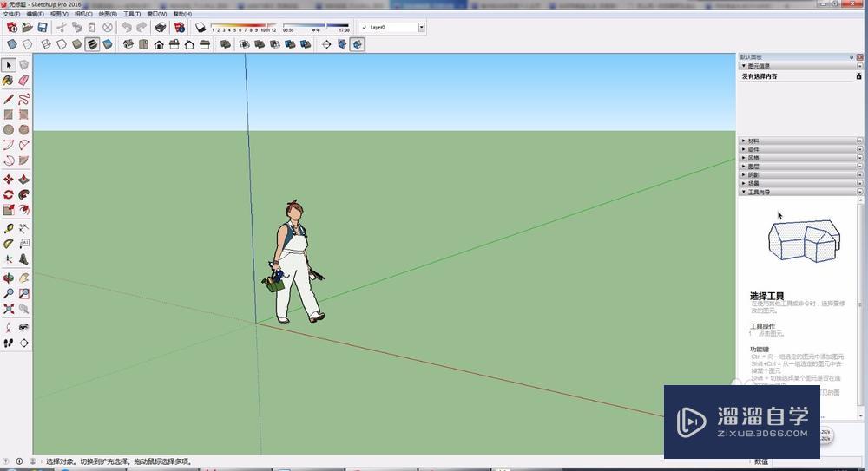Switch to Front view house icon
Image resolution: width=868 pixels, height=471 pixels.
[159, 44]
